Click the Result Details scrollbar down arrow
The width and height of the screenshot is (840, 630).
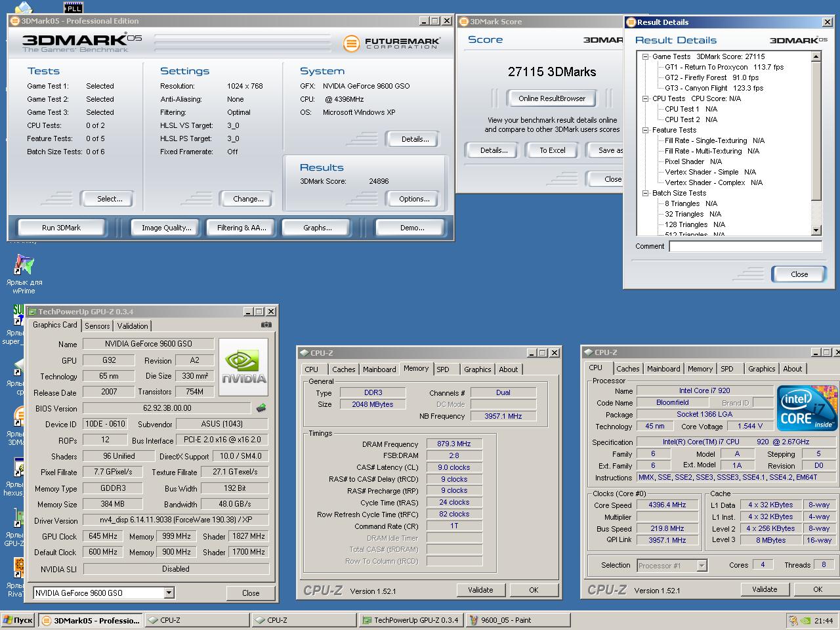click(x=816, y=230)
